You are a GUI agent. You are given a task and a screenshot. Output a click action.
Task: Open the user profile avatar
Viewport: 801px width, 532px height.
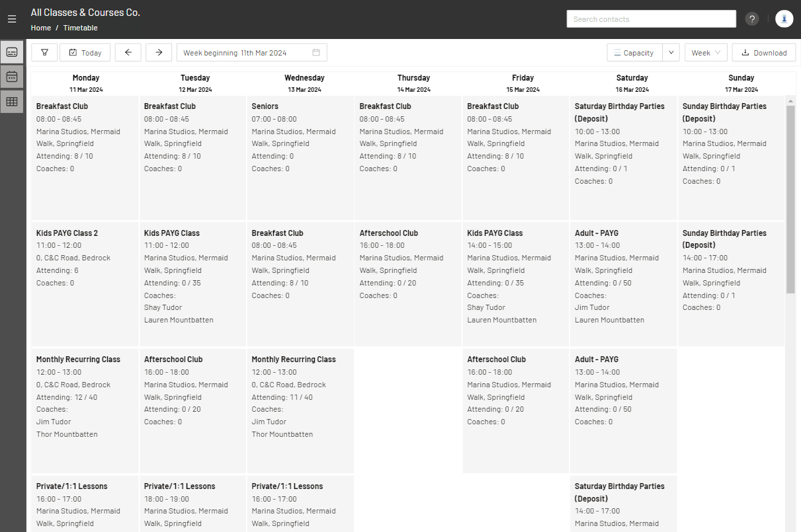pyautogui.click(x=784, y=19)
